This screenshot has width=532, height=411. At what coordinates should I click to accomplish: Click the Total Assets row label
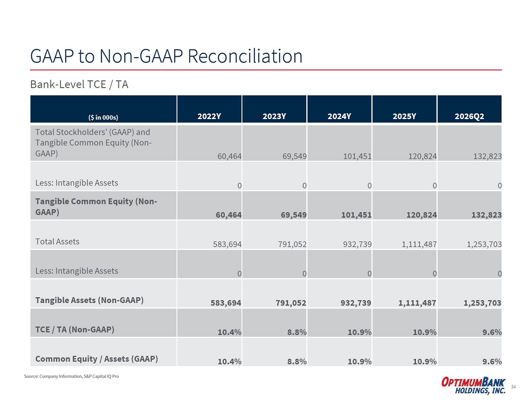click(x=58, y=242)
